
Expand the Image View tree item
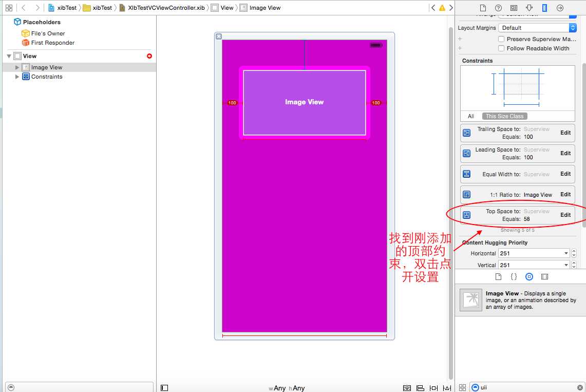[x=17, y=67]
